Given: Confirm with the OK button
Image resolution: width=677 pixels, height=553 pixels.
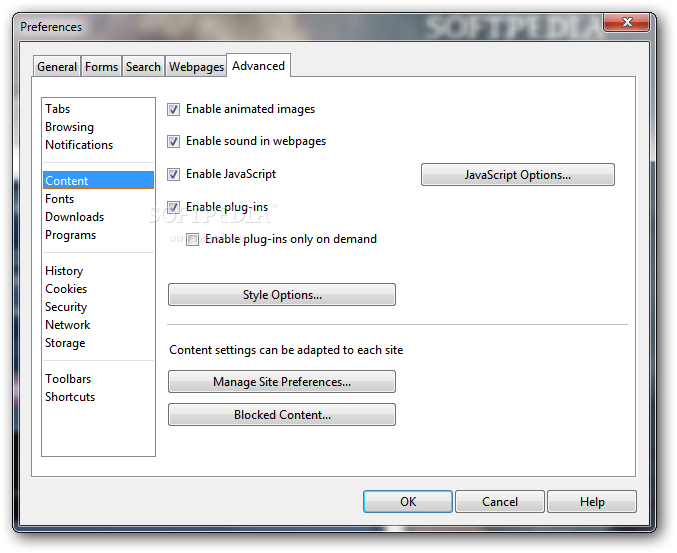Looking at the screenshot, I should tap(408, 501).
